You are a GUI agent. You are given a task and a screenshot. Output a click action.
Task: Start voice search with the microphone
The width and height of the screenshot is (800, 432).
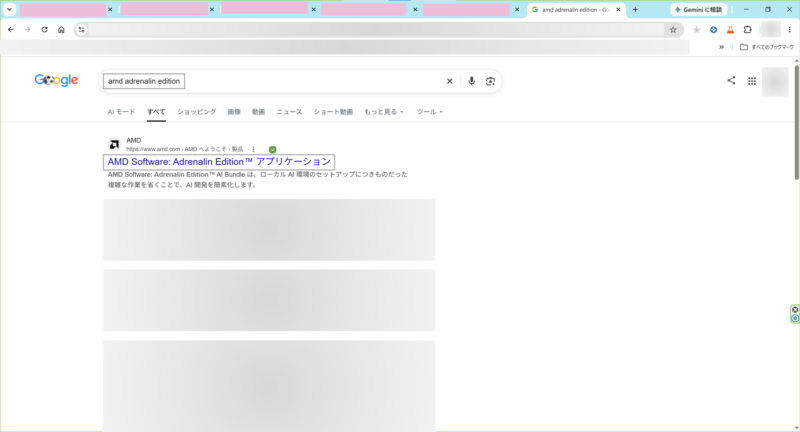471,81
